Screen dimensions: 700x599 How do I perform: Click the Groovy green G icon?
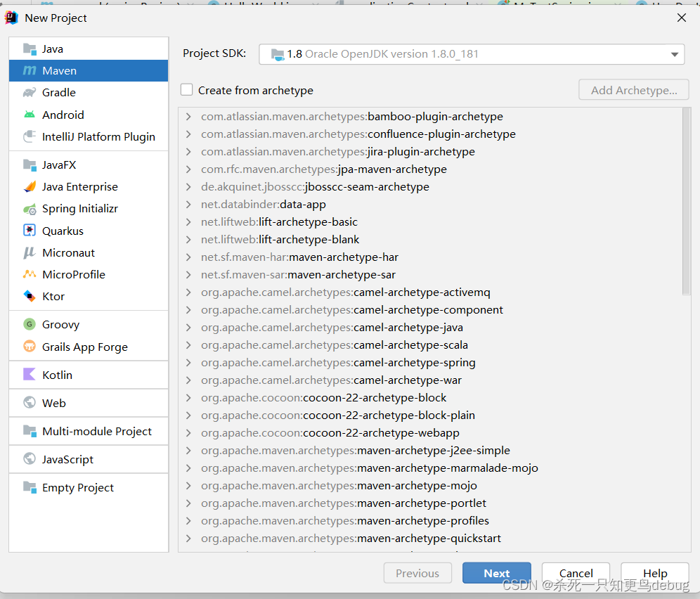pos(30,324)
